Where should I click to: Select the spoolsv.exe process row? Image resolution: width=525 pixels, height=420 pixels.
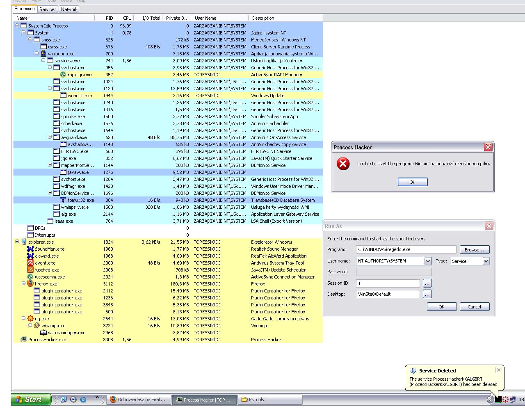click(168, 116)
